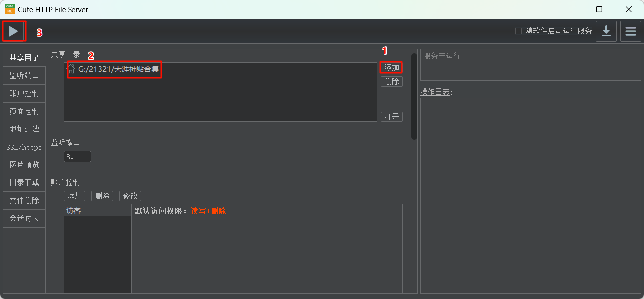
Task: Enable 随软件启动运行服务 checkbox
Action: click(x=518, y=31)
